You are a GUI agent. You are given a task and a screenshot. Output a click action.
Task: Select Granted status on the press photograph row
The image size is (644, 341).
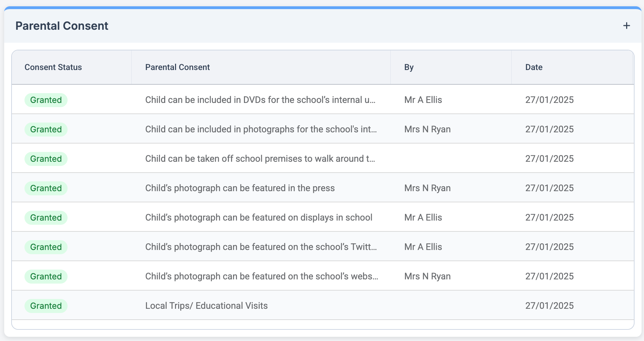(46, 188)
